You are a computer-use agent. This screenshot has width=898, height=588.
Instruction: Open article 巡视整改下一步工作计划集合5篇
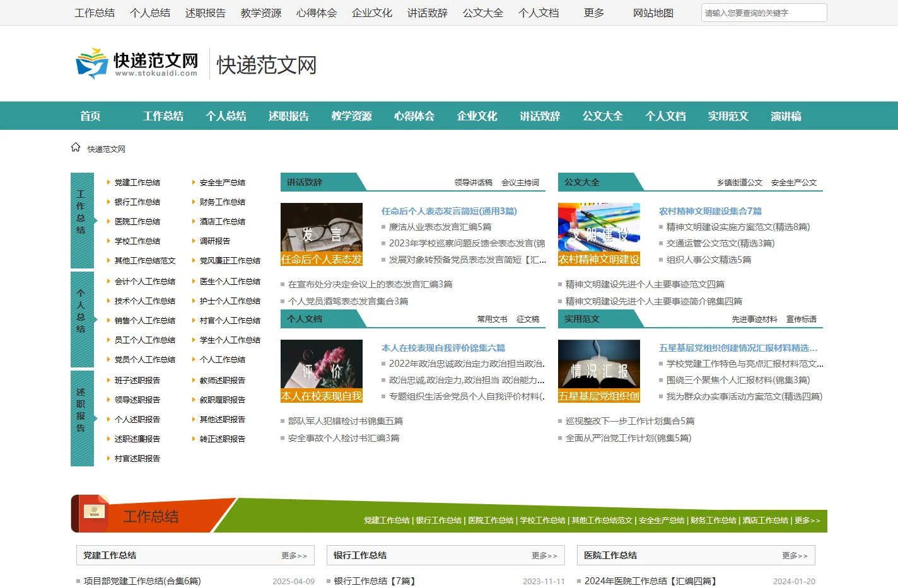tap(630, 421)
